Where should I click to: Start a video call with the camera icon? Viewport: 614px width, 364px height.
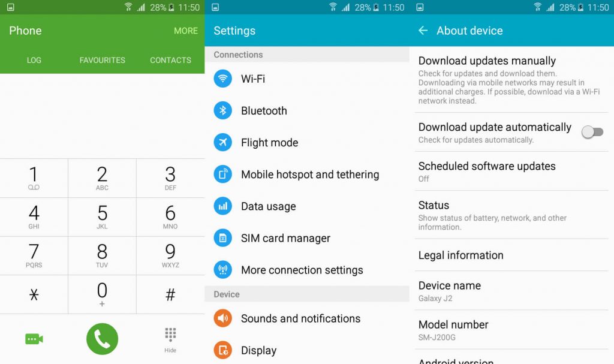(x=34, y=339)
